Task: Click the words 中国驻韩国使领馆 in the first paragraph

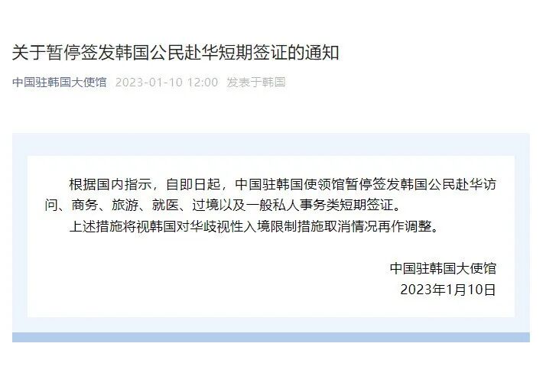Action: [x=290, y=184]
